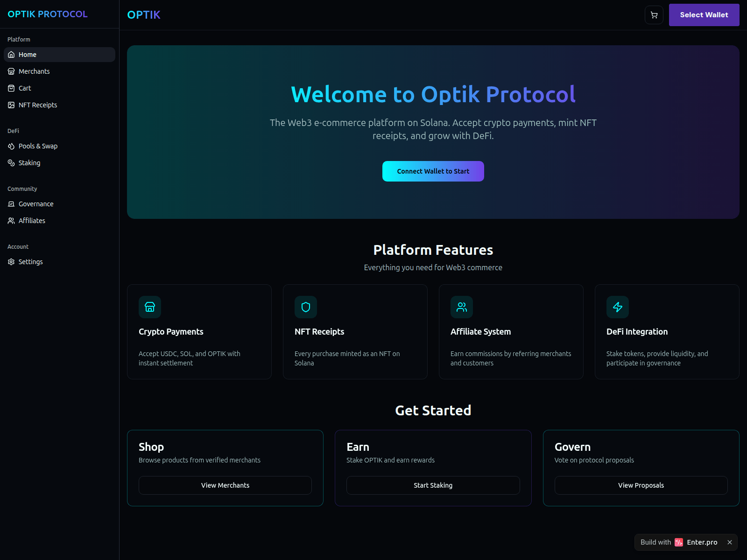The width and height of the screenshot is (747, 560).
Task: Click the View Proposals button
Action: tap(641, 485)
